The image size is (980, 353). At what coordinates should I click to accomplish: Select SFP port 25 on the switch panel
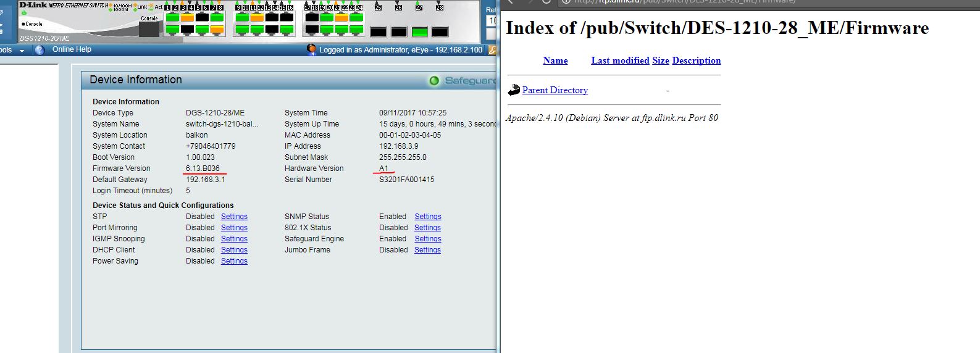click(x=378, y=32)
